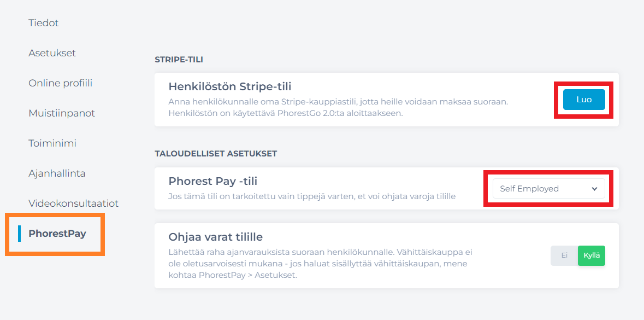Click the Phorest Pay -tili title
Viewport: 644px width, 320px height.
(x=212, y=181)
